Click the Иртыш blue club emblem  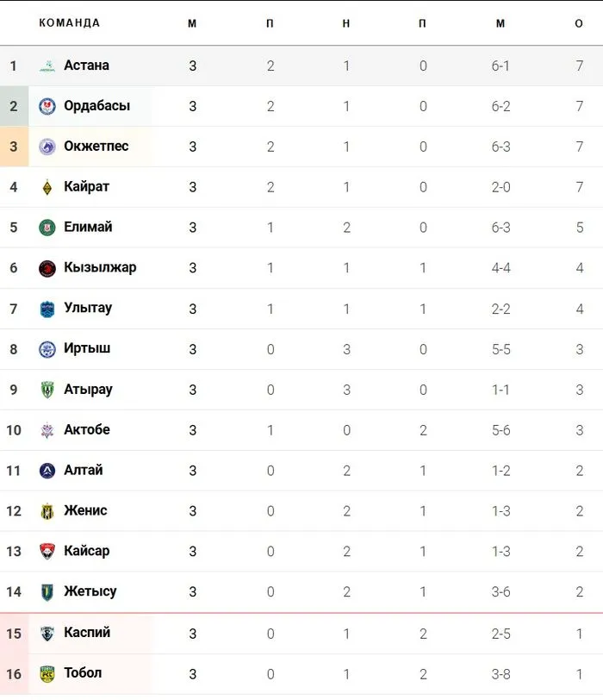point(47,350)
